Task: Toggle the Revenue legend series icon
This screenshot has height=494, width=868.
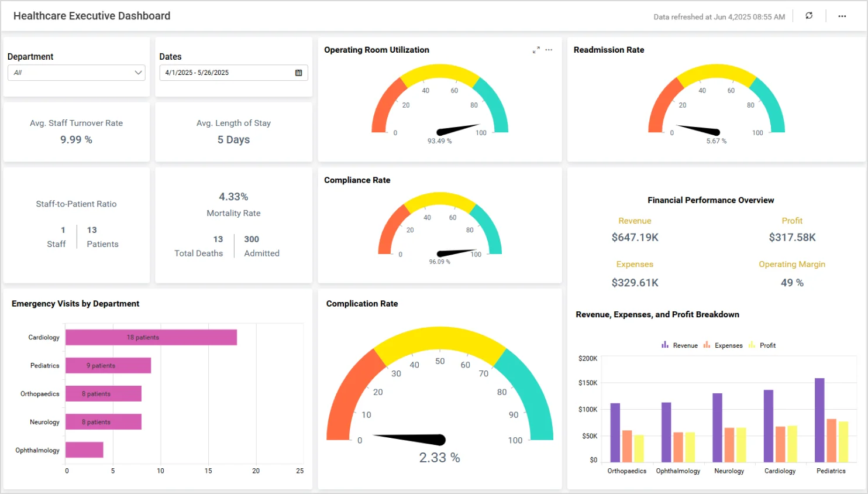Action: (665, 345)
